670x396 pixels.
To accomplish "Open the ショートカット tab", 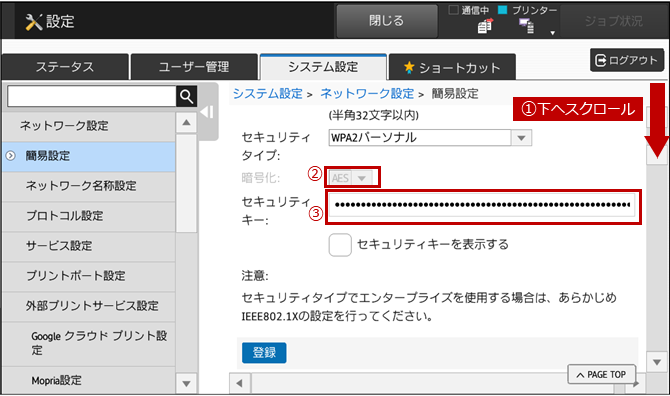I will point(452,67).
